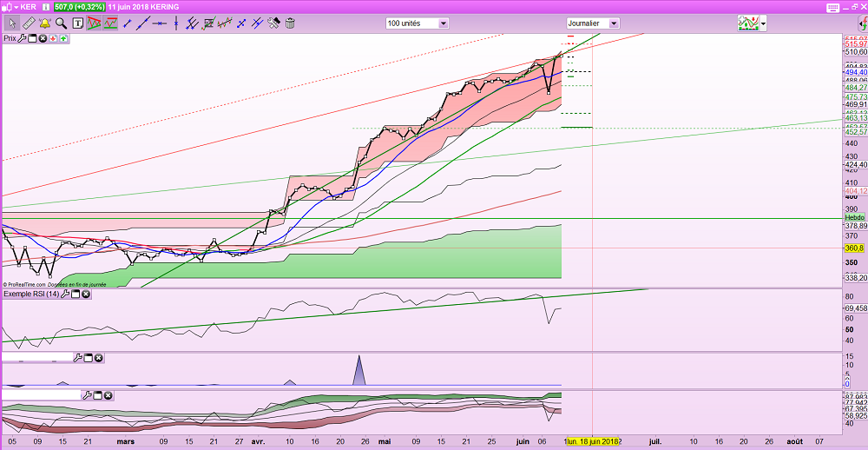
Task: Click the Prix panel label
Action: [x=10, y=38]
